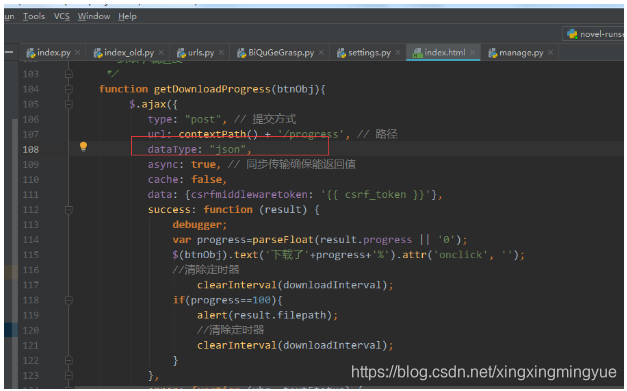627x391 pixels.
Task: Switch to the manage.py tab
Action: [x=521, y=53]
